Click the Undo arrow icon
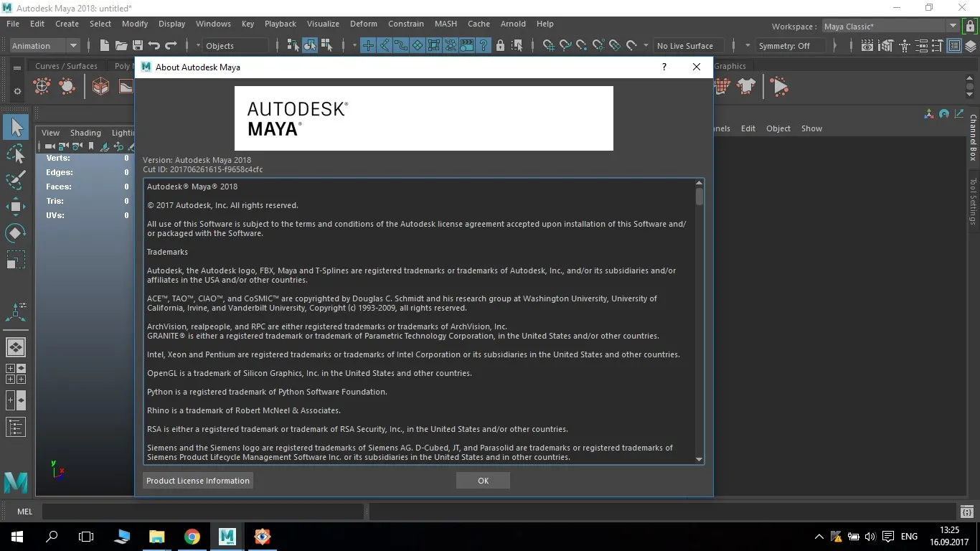The image size is (980, 551). 154,45
